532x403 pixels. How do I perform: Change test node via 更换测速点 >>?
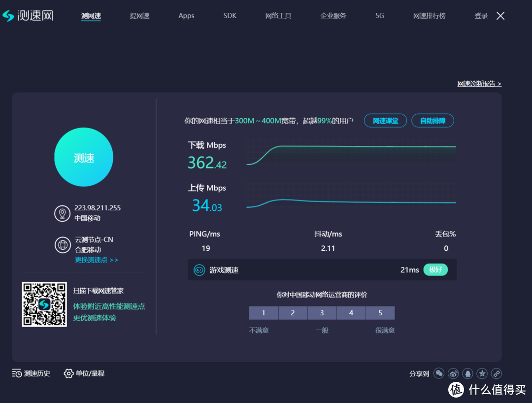[x=97, y=260]
